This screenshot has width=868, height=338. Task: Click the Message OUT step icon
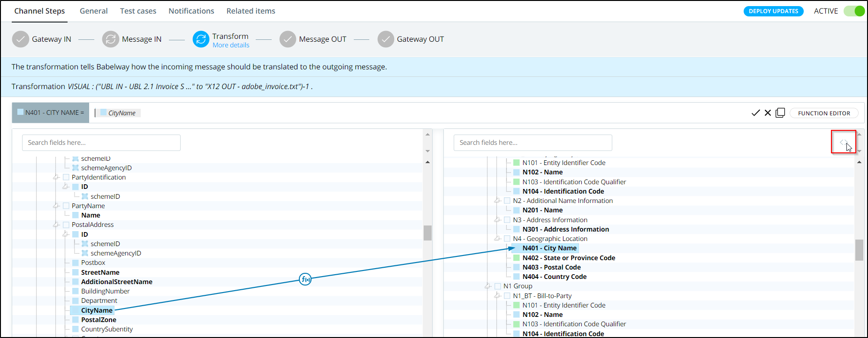point(288,39)
